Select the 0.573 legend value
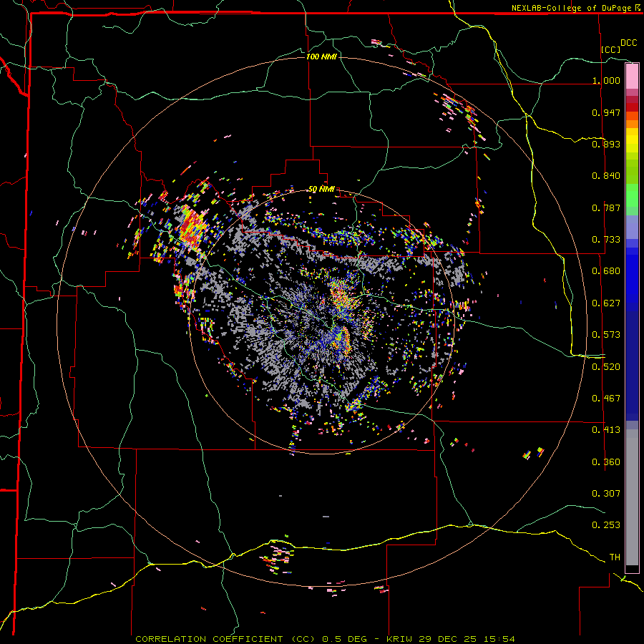This screenshot has height=644, width=644. click(x=606, y=335)
